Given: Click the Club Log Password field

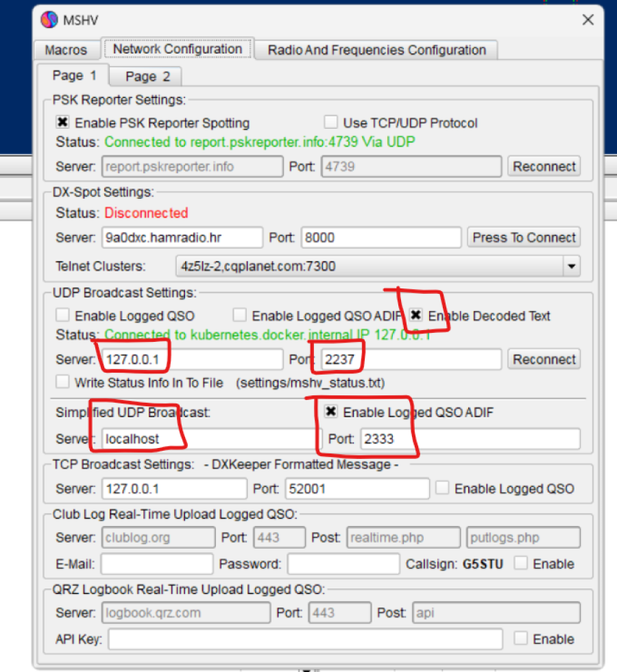Looking at the screenshot, I should 343,564.
